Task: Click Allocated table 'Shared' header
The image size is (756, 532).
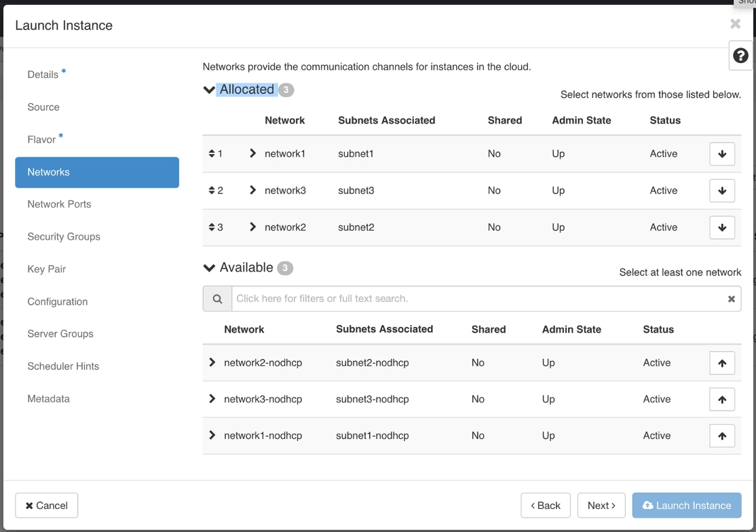Action: pyautogui.click(x=504, y=121)
